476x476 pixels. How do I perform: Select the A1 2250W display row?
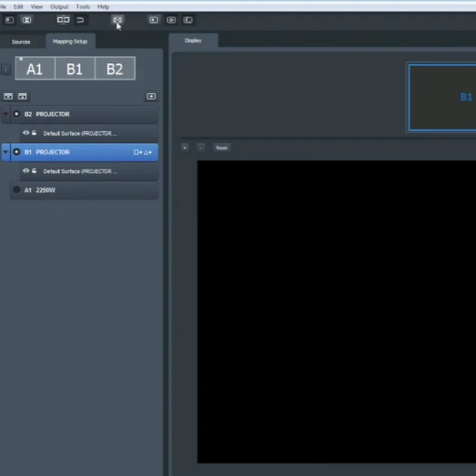(83, 190)
